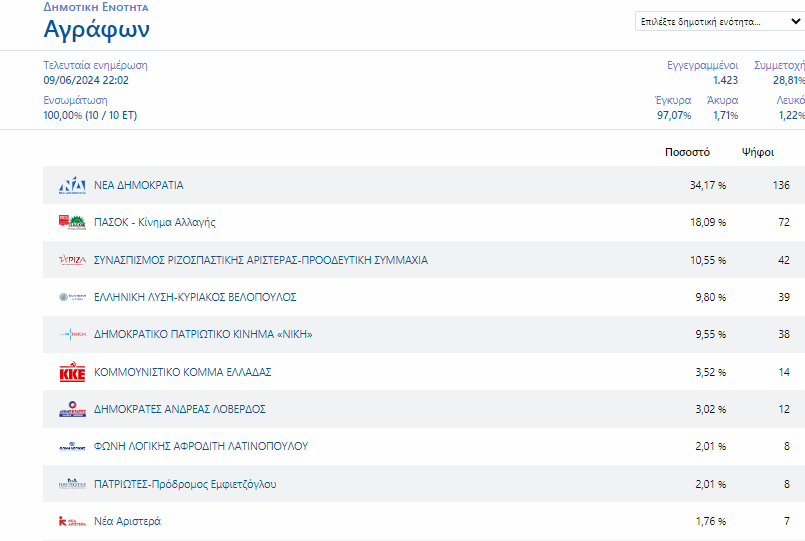Click the 10,55 % percentage value
The height and width of the screenshot is (541, 805).
tap(708, 260)
